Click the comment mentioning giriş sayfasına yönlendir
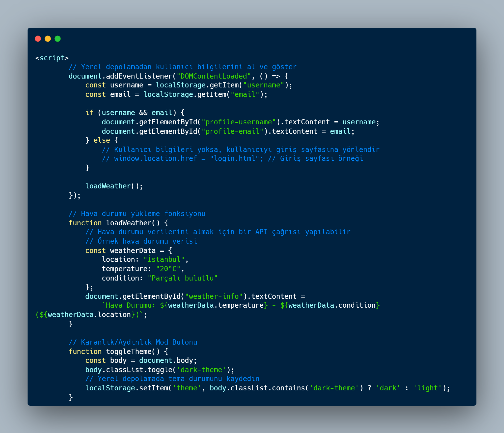The height and width of the screenshot is (433, 504). (241, 150)
